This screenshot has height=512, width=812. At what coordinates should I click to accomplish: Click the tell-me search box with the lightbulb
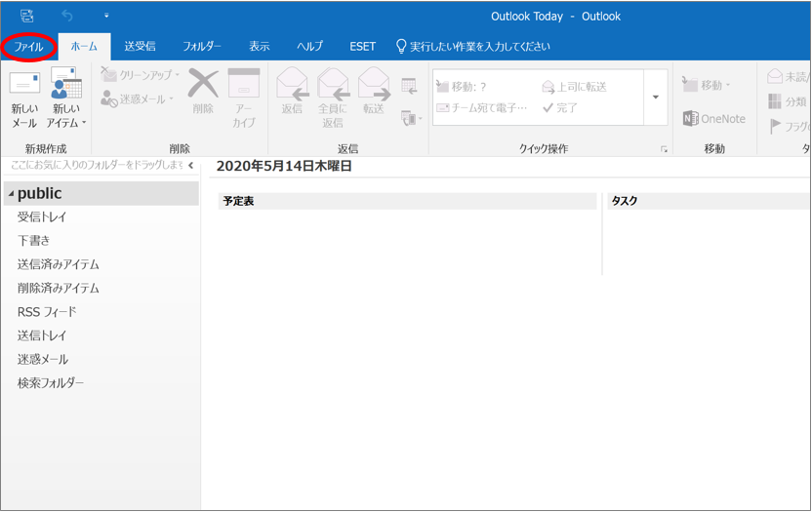click(472, 47)
